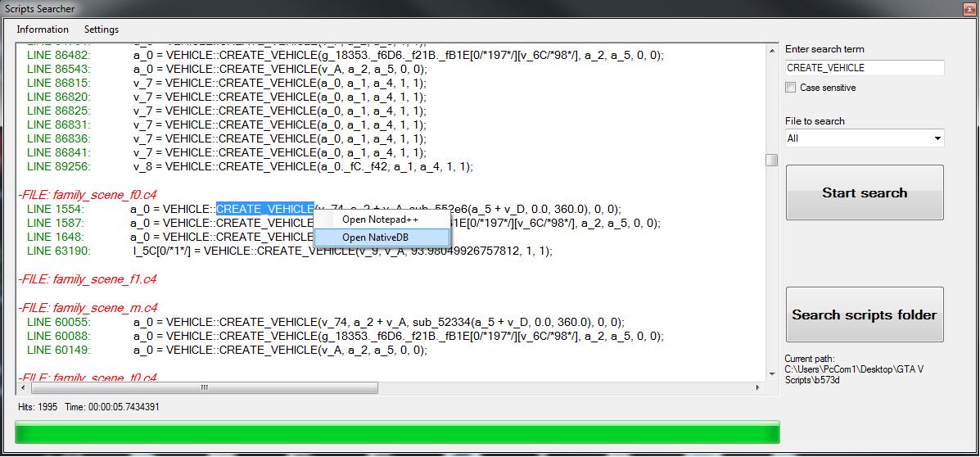Viewport: 980px width, 457px height.
Task: Click the horizontal scrollbar left arrow
Action: click(x=22, y=387)
